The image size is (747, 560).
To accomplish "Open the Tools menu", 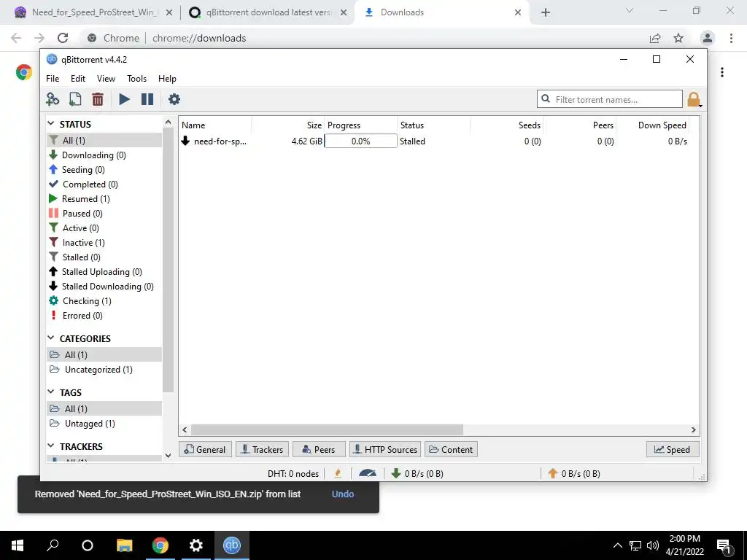I will point(136,79).
